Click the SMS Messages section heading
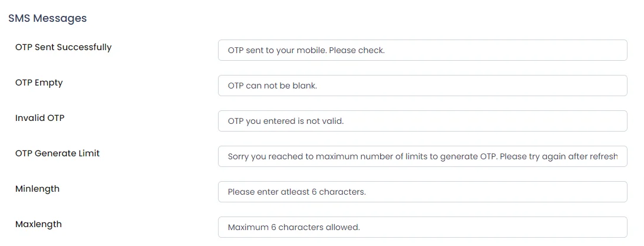The width and height of the screenshot is (644, 246). point(48,18)
